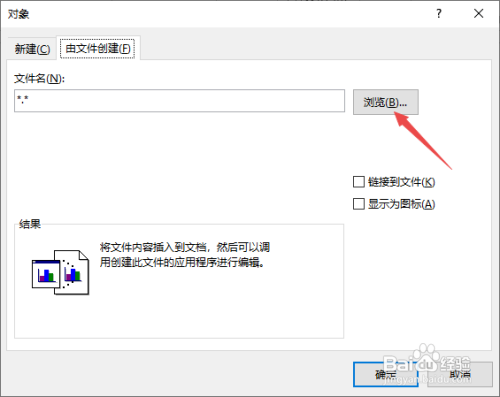The width and height of the screenshot is (500, 397).
Task: Click the embedded chart document result icon
Action: click(x=60, y=273)
